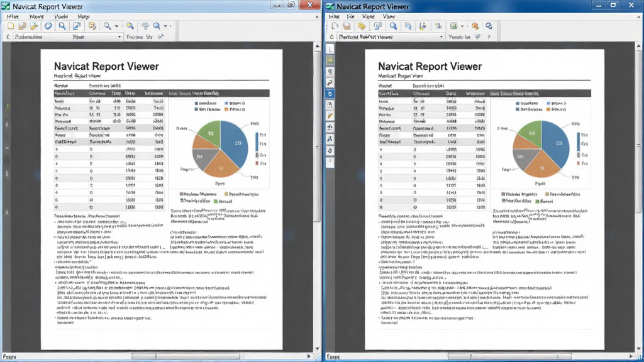The width and height of the screenshot is (644, 362).
Task: Click the brown open-folder icon in right window toolbar
Action: [x=347, y=26]
